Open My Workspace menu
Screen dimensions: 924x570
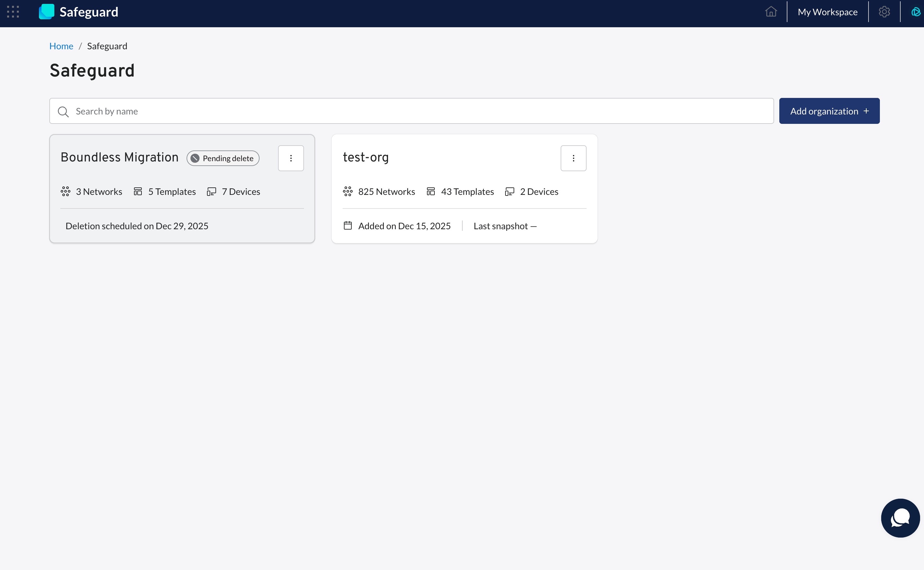click(x=827, y=12)
